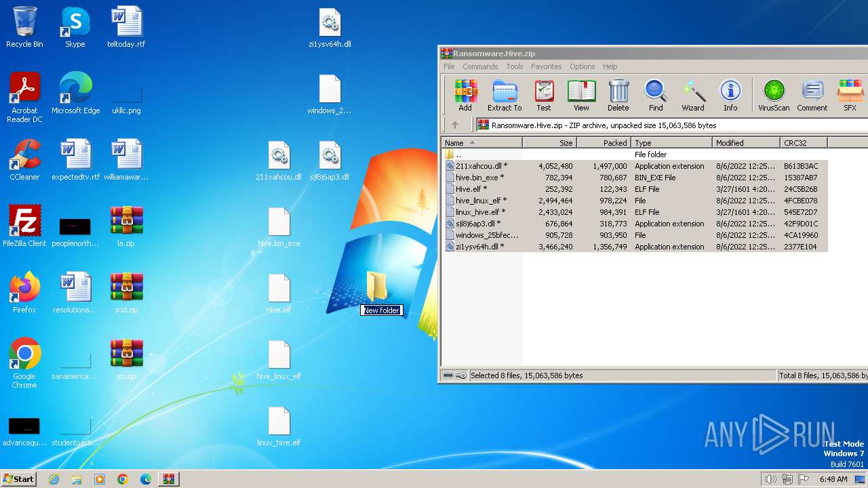Select the sod.zip desktop archive

126,293
